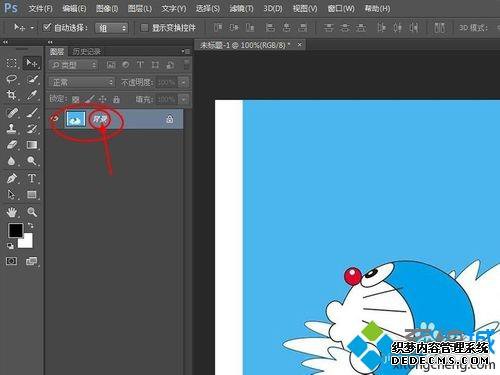Select the Clone Stamp tool
Image resolution: width=500 pixels, height=375 pixels.
click(x=12, y=128)
